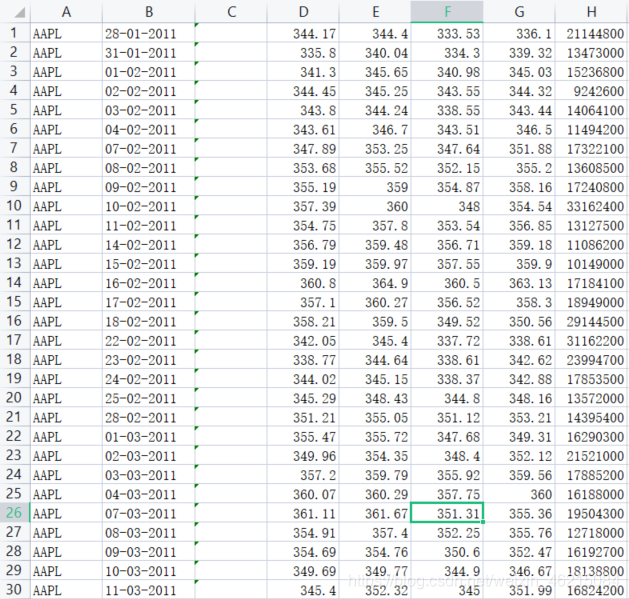
Task: Click AAPL cell in row 13
Action: (x=67, y=263)
